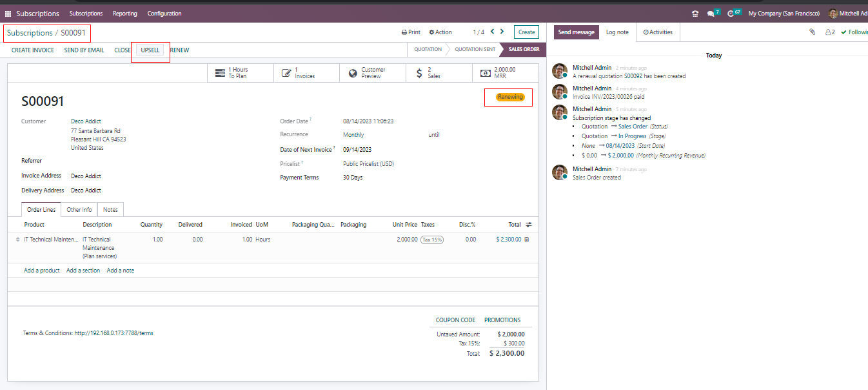Open the activities clock icon in navbar
Viewport: 868px width, 390px height.
(x=731, y=14)
